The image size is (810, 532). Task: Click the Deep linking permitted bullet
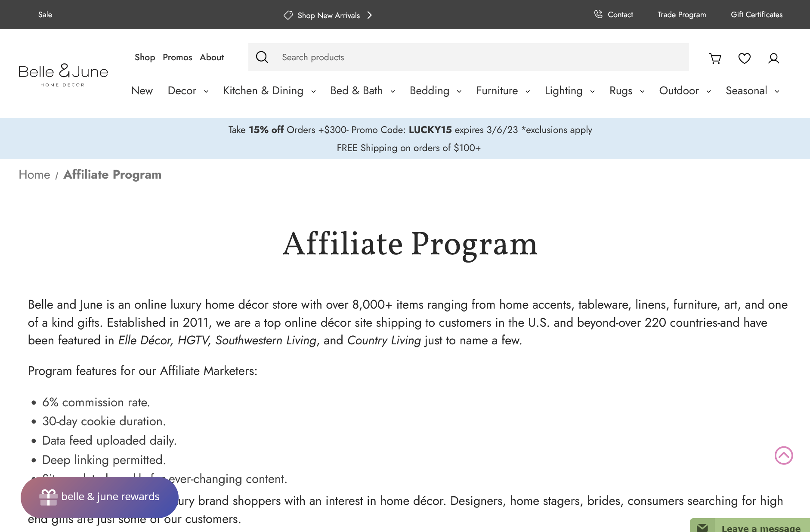point(104,460)
